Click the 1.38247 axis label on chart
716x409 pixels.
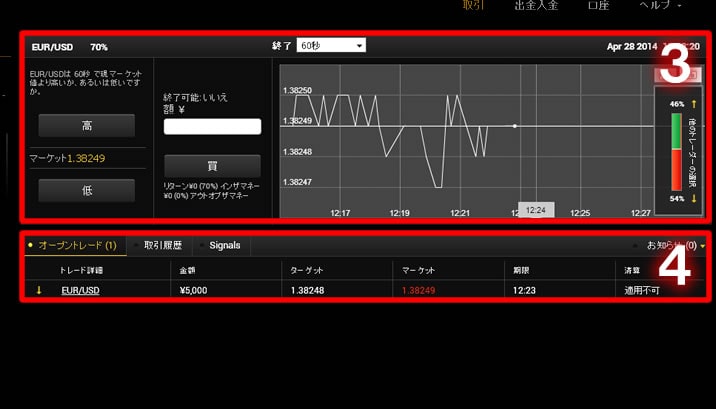(x=297, y=182)
